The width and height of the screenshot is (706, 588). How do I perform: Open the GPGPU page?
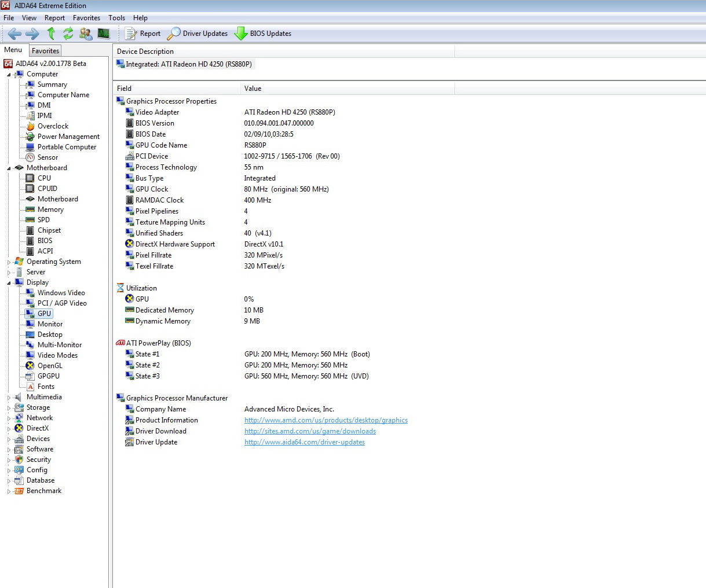pyautogui.click(x=48, y=376)
